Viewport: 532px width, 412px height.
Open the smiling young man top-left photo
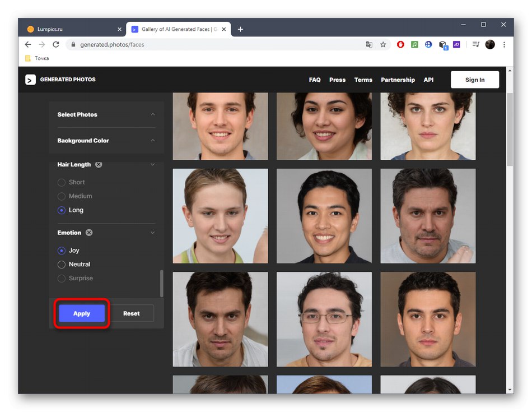tap(220, 126)
